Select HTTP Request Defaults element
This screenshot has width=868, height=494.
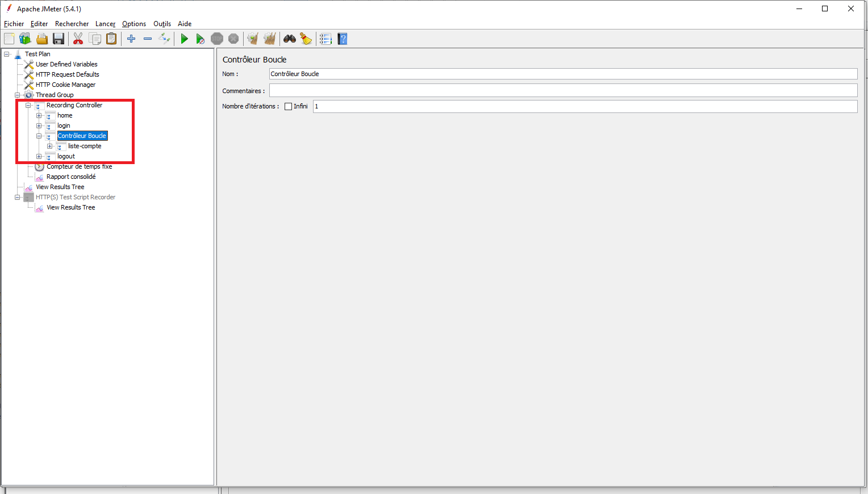(67, 74)
